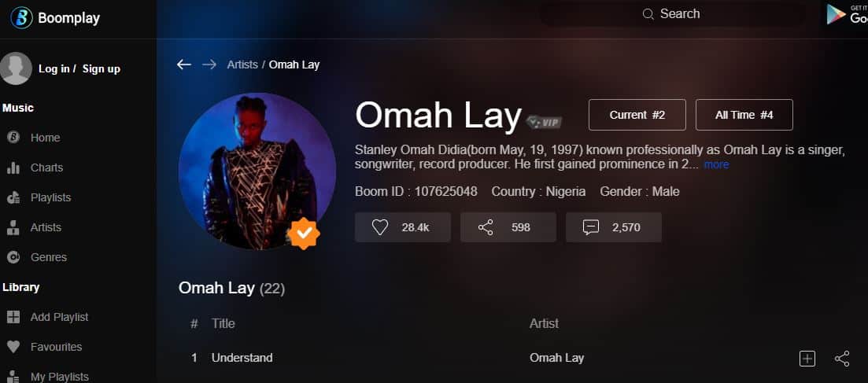Click the Artists breadcrumb link
The width and height of the screenshot is (868, 383).
[x=242, y=64]
